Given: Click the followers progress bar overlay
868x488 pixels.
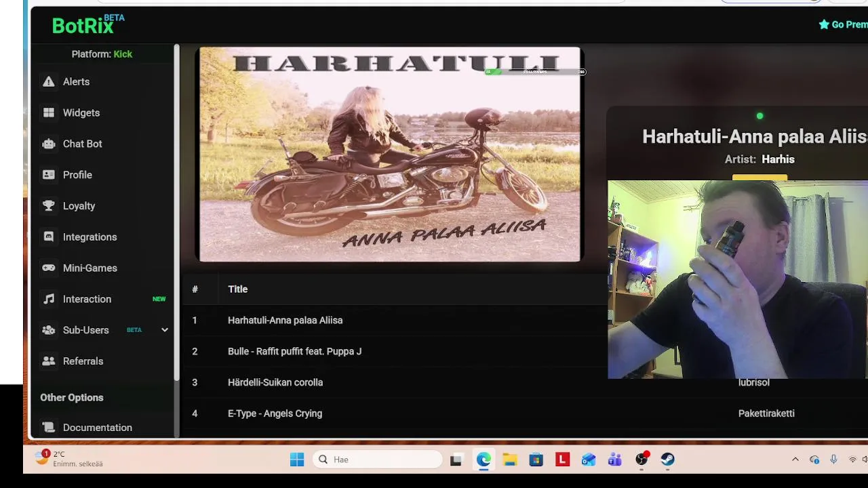Looking at the screenshot, I should [x=534, y=71].
